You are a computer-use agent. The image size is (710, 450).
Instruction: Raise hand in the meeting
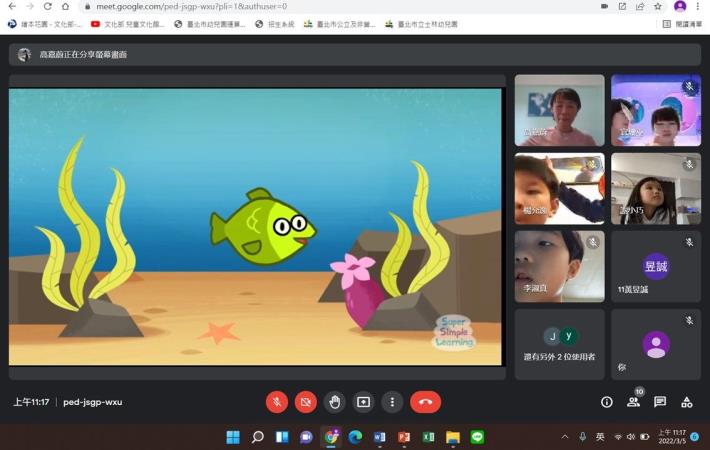click(335, 402)
